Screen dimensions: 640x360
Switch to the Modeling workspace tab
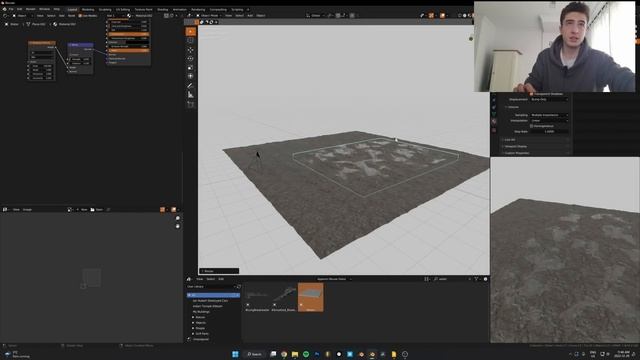tap(88, 9)
